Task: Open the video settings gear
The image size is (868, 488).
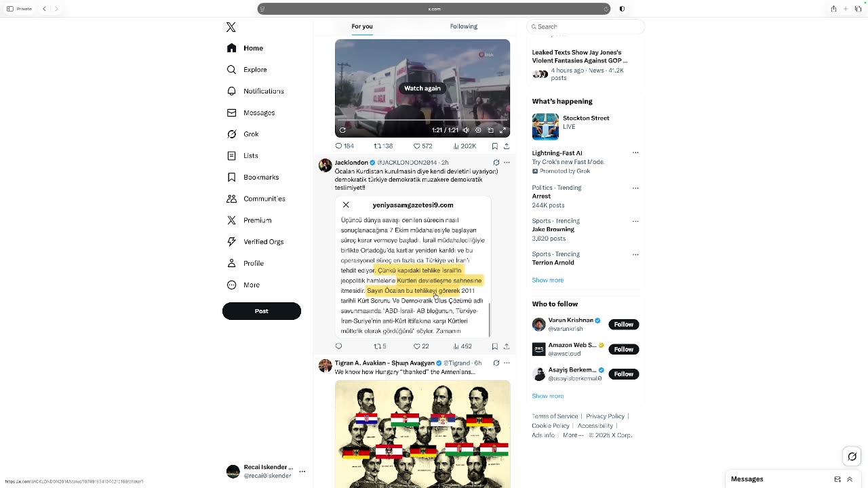Action: [478, 130]
